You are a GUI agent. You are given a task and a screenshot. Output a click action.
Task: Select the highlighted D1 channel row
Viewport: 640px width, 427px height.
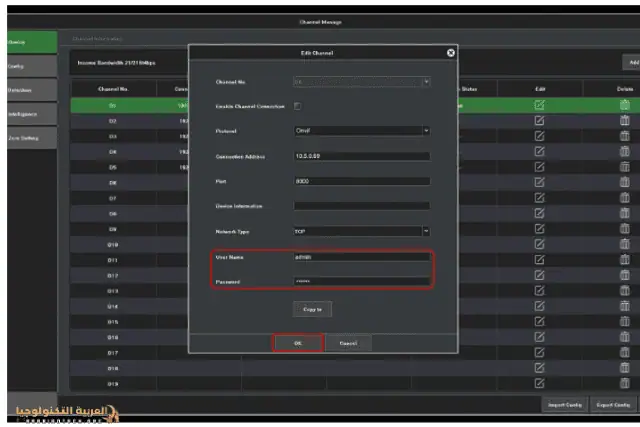355,105
